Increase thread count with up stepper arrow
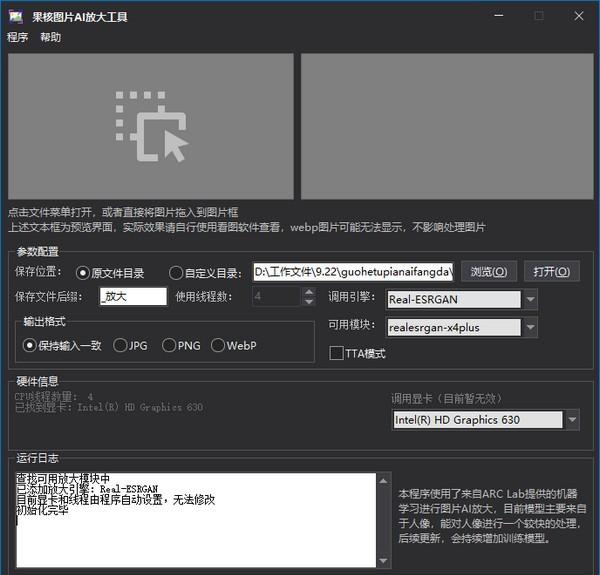600x575 pixels. pyautogui.click(x=309, y=292)
